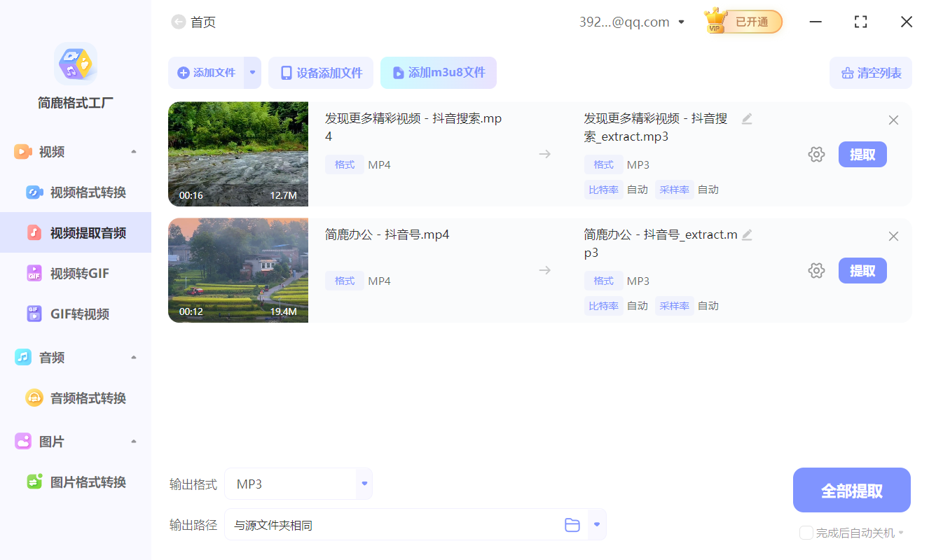Collapse the 视频 section in sidebar
The height and width of the screenshot is (560, 929).
(x=133, y=151)
